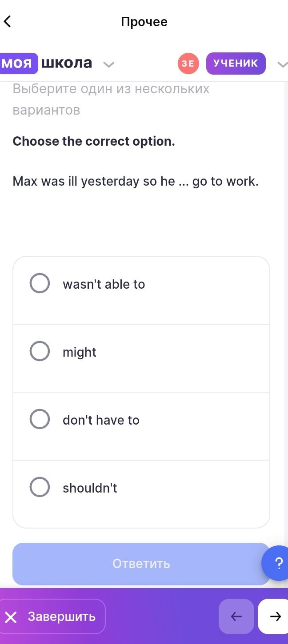Click the Max was ill question sentence
This screenshot has width=288, height=644.
(136, 181)
